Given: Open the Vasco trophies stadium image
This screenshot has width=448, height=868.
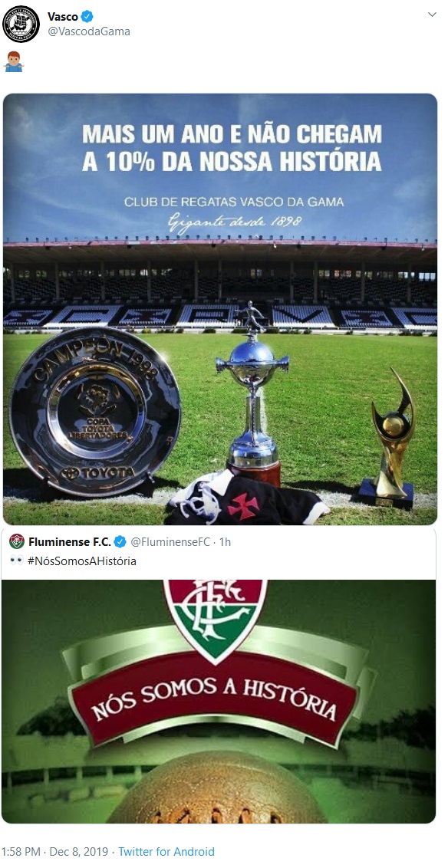Looking at the screenshot, I should coord(220,309).
